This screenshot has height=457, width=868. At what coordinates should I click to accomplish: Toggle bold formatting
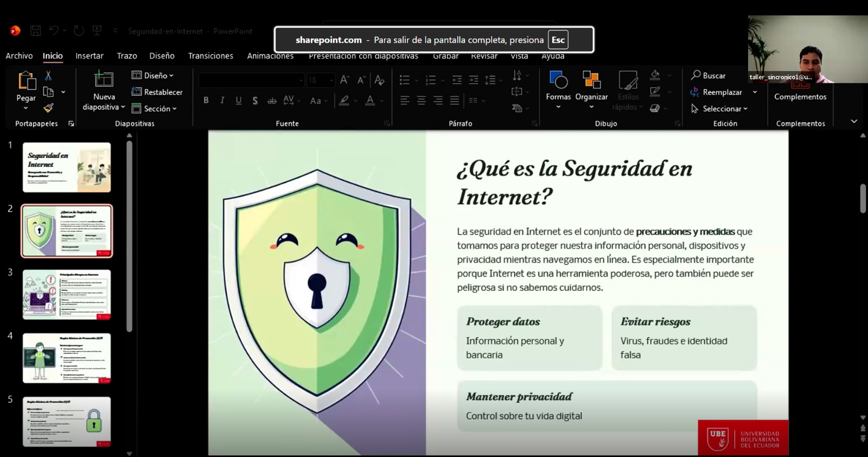(206, 100)
